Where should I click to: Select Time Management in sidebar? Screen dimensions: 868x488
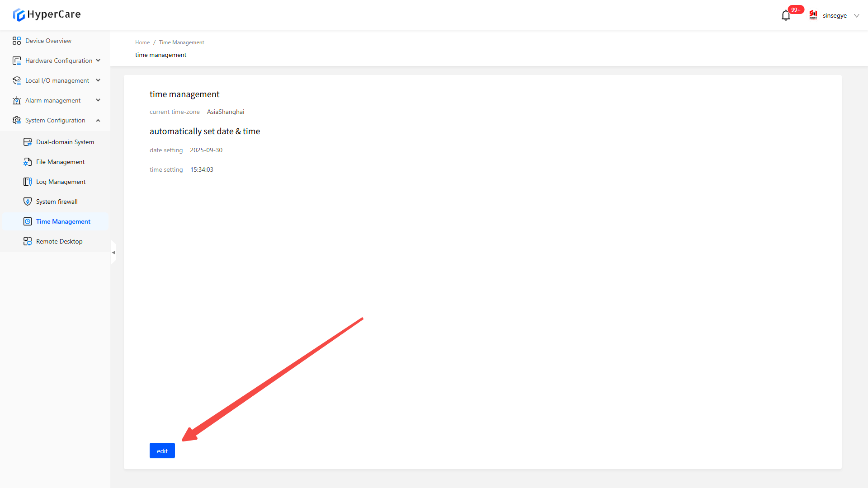pyautogui.click(x=63, y=221)
